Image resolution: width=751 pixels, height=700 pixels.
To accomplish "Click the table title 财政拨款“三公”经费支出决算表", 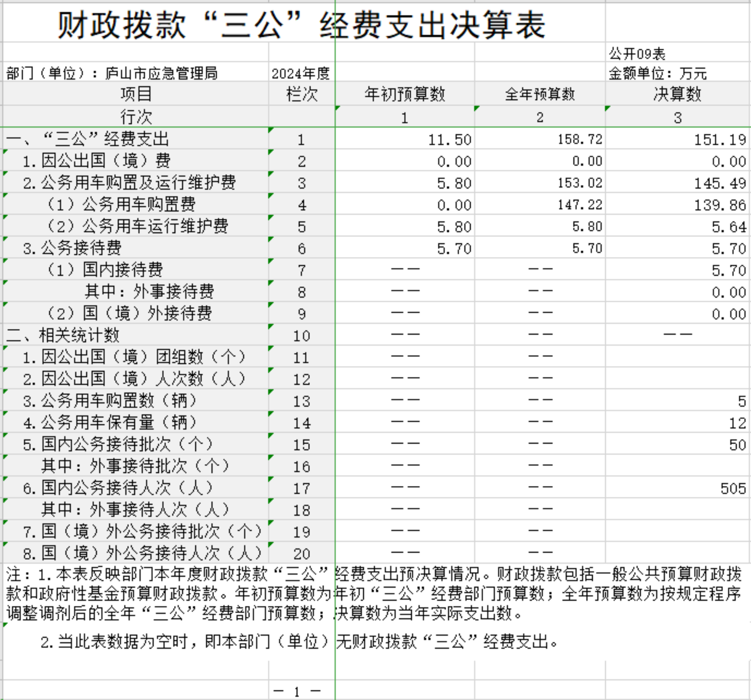I will [x=302, y=25].
